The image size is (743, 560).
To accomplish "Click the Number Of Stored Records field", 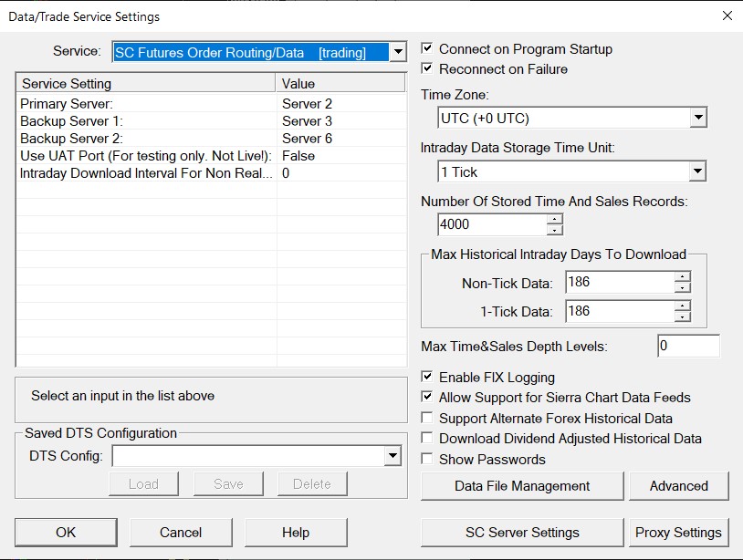I will [x=492, y=224].
